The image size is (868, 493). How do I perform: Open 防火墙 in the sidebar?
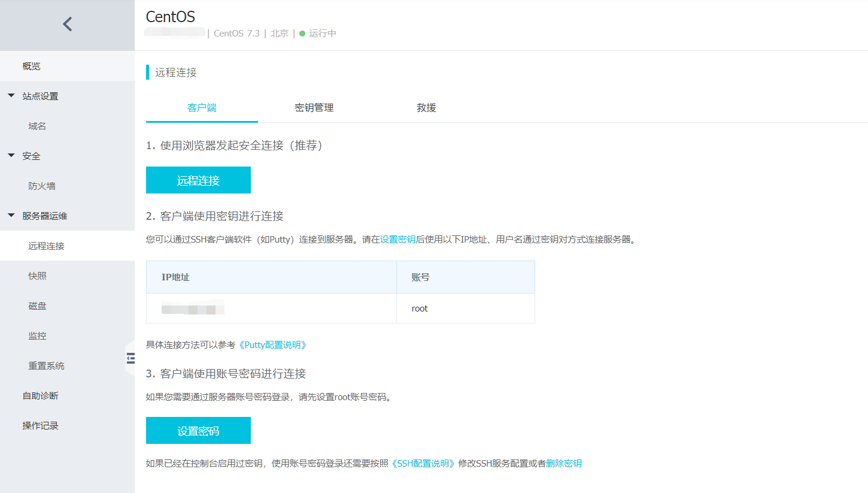(x=67, y=186)
